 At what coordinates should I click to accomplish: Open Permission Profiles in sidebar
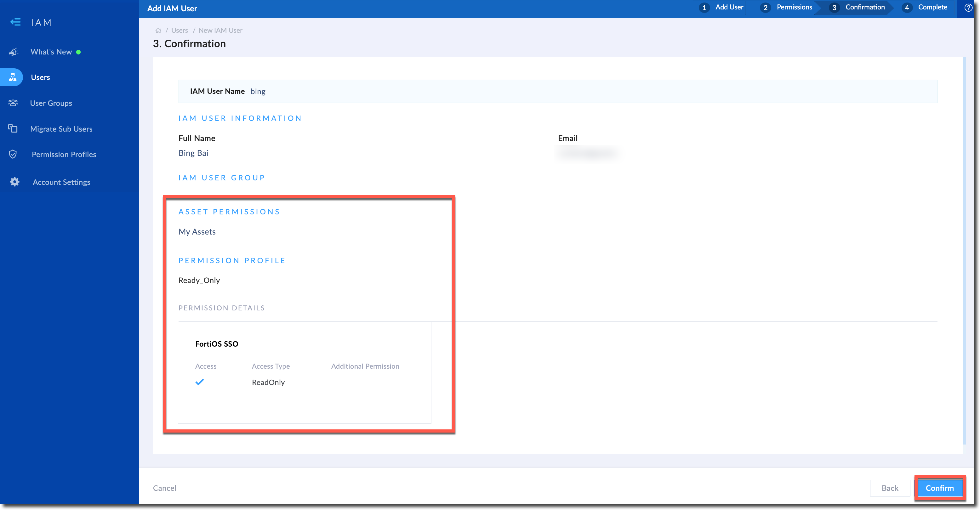[x=64, y=154]
